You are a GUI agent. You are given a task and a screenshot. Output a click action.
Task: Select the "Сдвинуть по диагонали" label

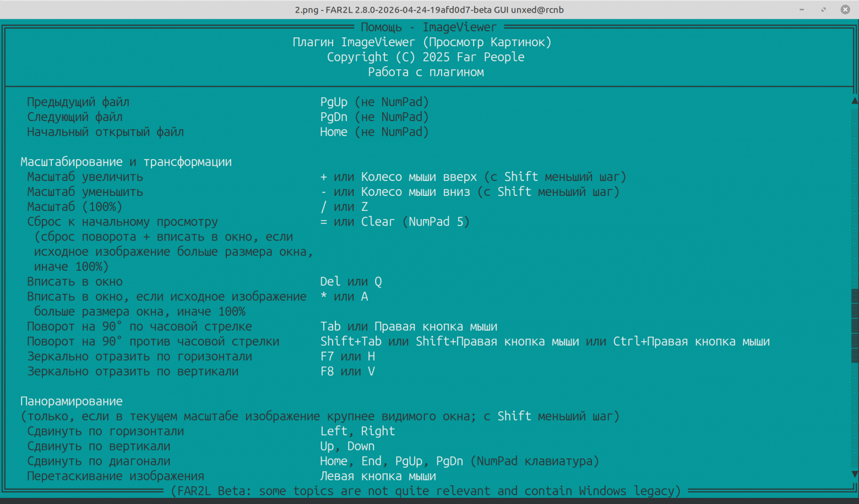tap(99, 461)
